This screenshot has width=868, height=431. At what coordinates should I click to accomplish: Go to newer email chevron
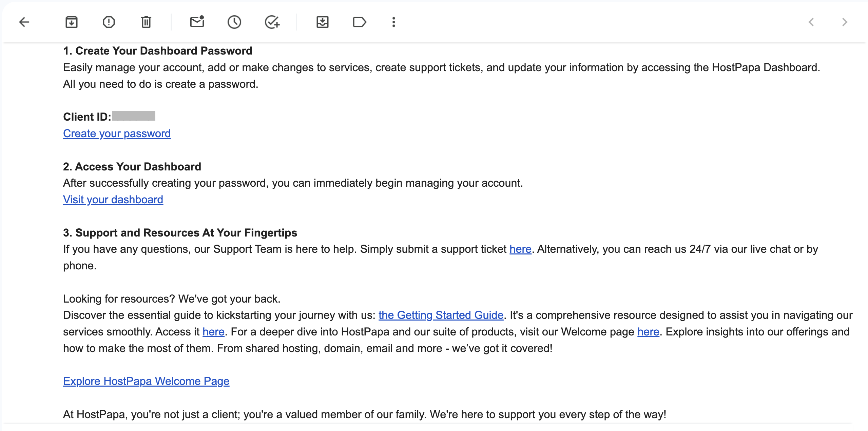811,22
